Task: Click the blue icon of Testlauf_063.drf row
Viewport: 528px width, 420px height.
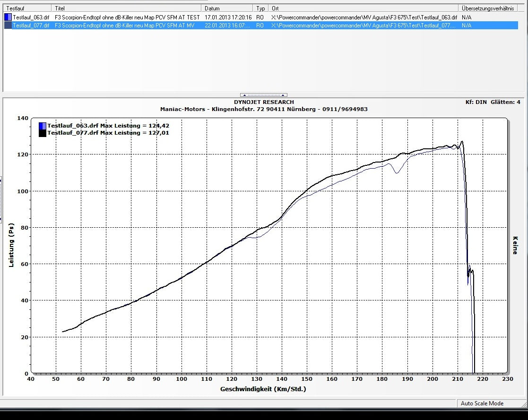Action: pos(8,17)
